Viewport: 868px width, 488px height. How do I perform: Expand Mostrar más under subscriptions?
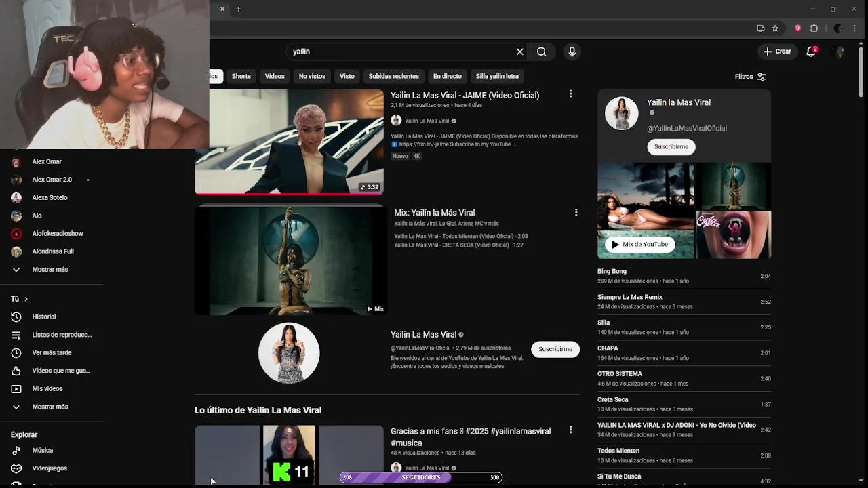52,269
